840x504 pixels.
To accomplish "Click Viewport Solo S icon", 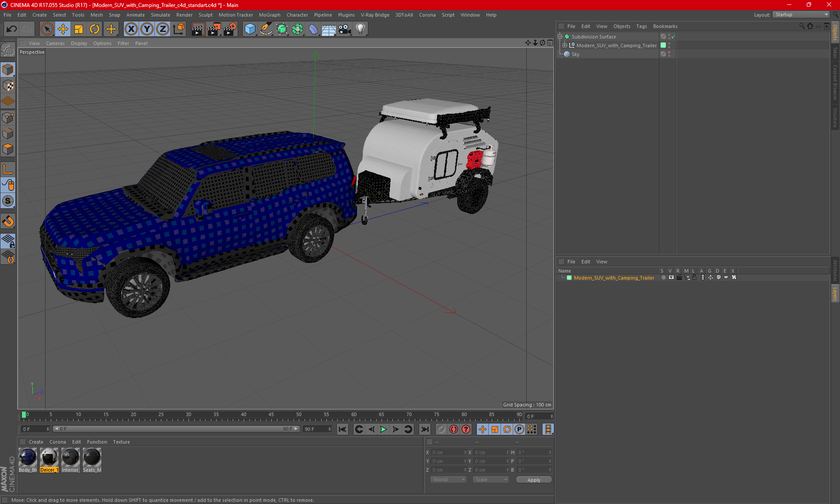I will [8, 201].
